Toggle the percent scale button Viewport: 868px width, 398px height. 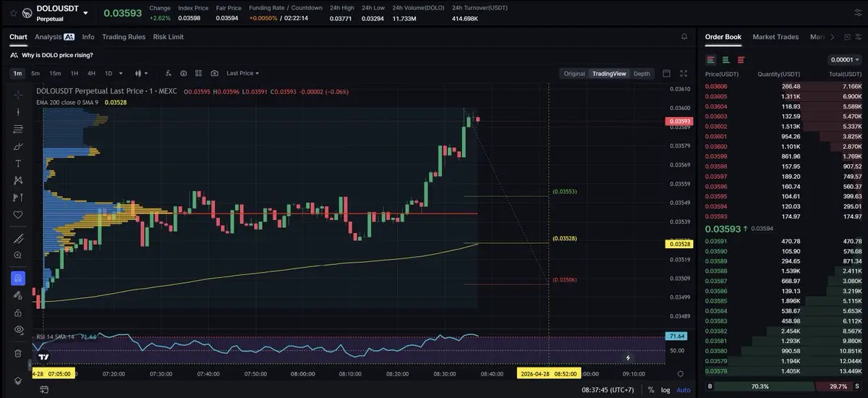point(651,390)
